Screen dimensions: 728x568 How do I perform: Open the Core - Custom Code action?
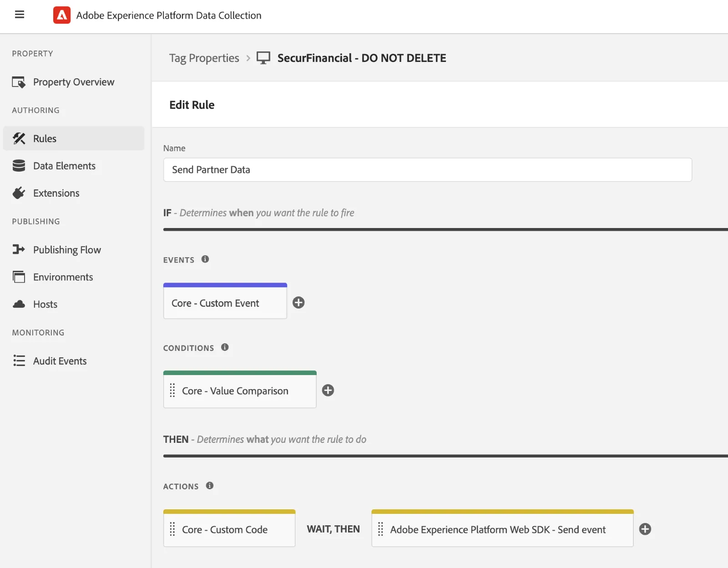pyautogui.click(x=229, y=528)
